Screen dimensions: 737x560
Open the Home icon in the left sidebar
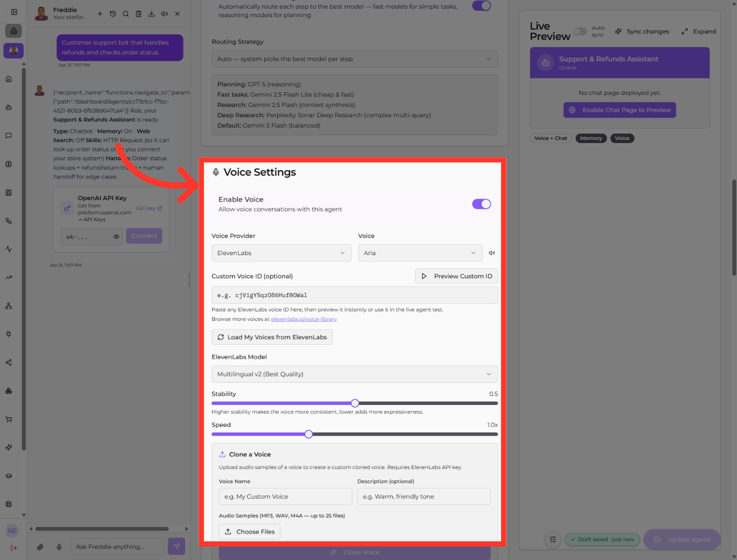pyautogui.click(x=9, y=79)
